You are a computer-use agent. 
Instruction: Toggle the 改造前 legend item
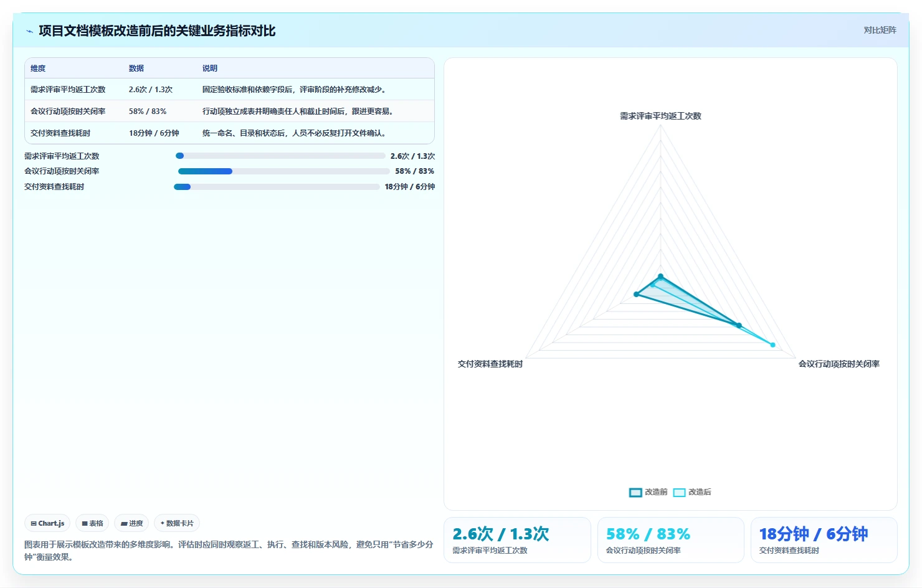pos(648,492)
